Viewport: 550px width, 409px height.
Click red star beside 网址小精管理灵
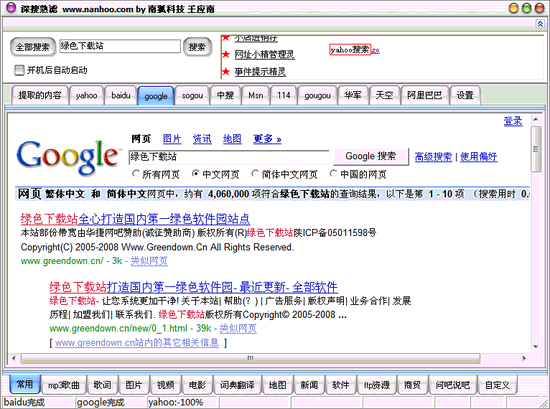point(226,54)
